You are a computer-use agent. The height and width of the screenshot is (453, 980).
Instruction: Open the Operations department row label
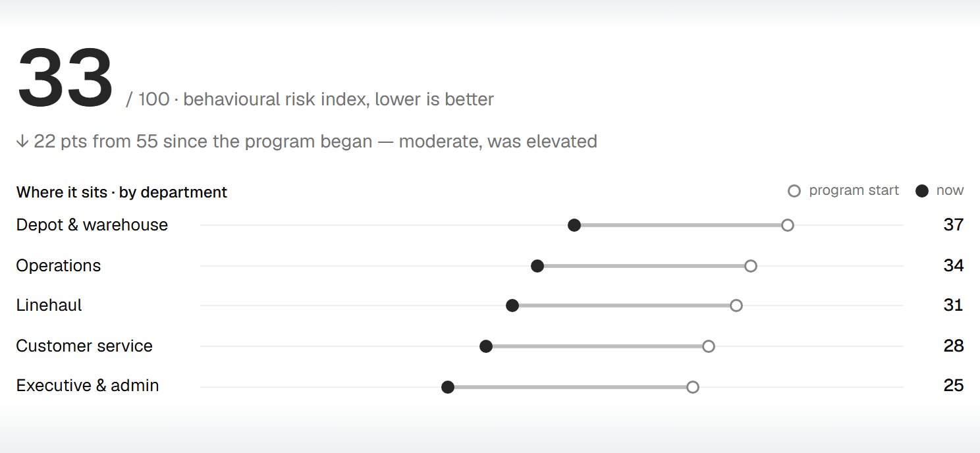coord(59,266)
